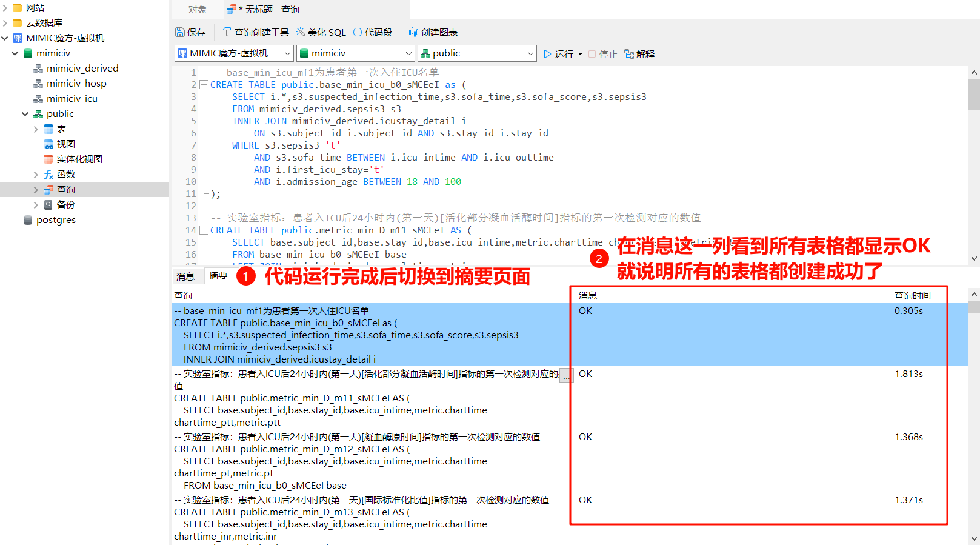Select the mimiciv_derived schema
This screenshot has height=545, width=980.
click(x=82, y=69)
